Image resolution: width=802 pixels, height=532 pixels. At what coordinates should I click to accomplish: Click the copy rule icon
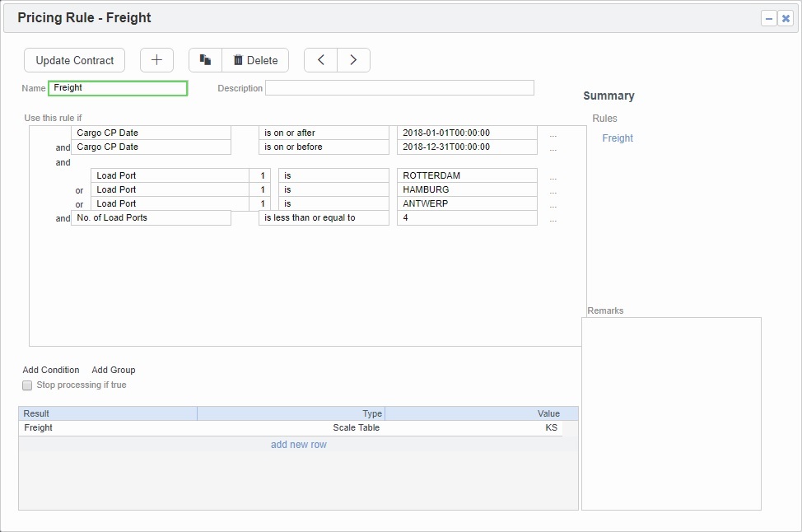(x=206, y=60)
